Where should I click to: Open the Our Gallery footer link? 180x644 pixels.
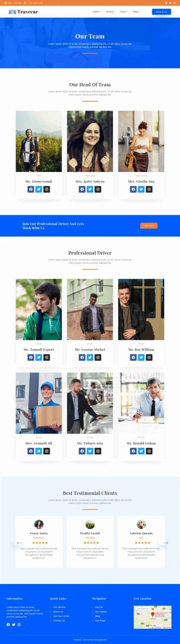click(x=101, y=612)
